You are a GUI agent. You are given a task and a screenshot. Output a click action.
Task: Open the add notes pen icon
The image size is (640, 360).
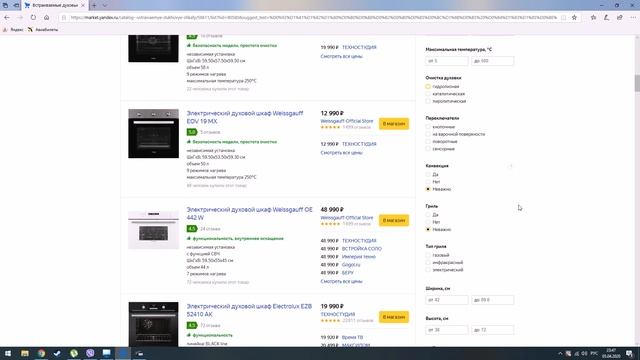[607, 18]
